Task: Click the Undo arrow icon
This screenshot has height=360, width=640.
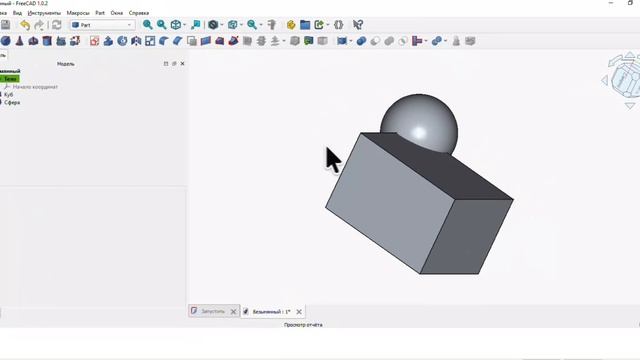Action: tap(25, 25)
